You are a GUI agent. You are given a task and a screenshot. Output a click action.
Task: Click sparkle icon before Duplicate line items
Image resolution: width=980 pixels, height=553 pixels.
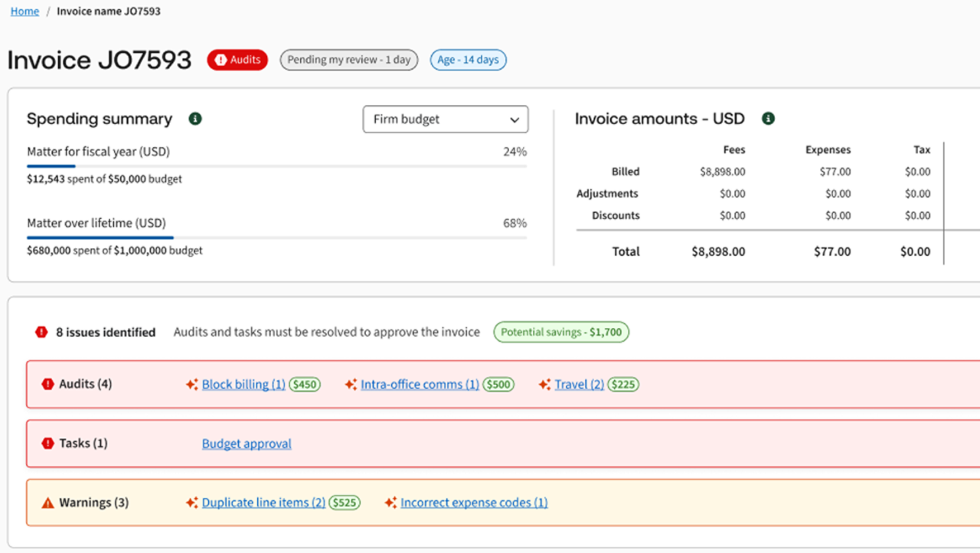(191, 503)
